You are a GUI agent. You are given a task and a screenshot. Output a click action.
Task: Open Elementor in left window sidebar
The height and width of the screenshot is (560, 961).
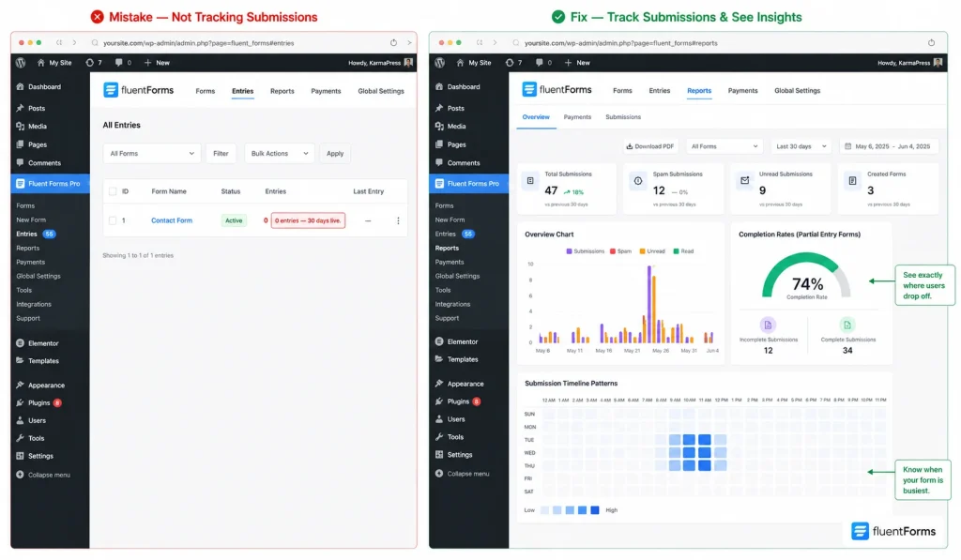point(43,343)
